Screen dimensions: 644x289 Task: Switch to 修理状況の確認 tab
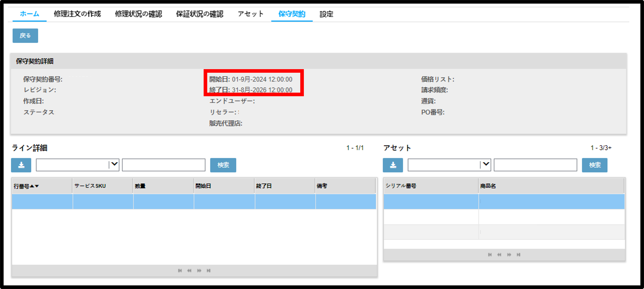[x=139, y=14]
